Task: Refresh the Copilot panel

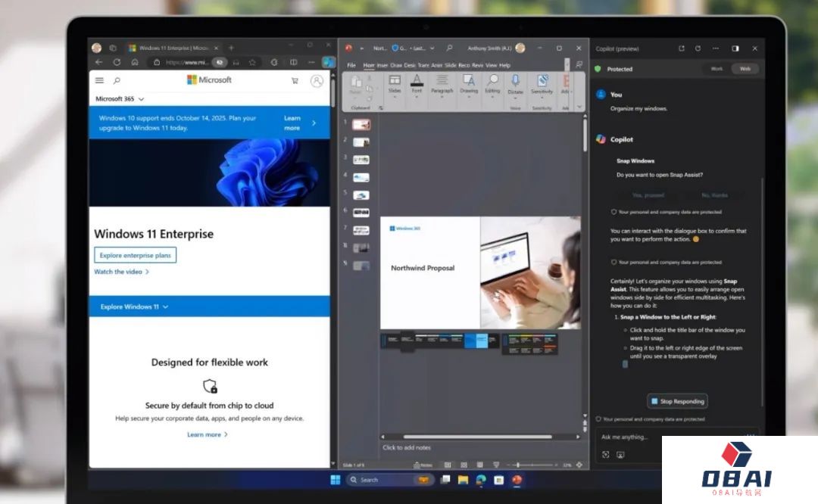Action: [x=698, y=48]
